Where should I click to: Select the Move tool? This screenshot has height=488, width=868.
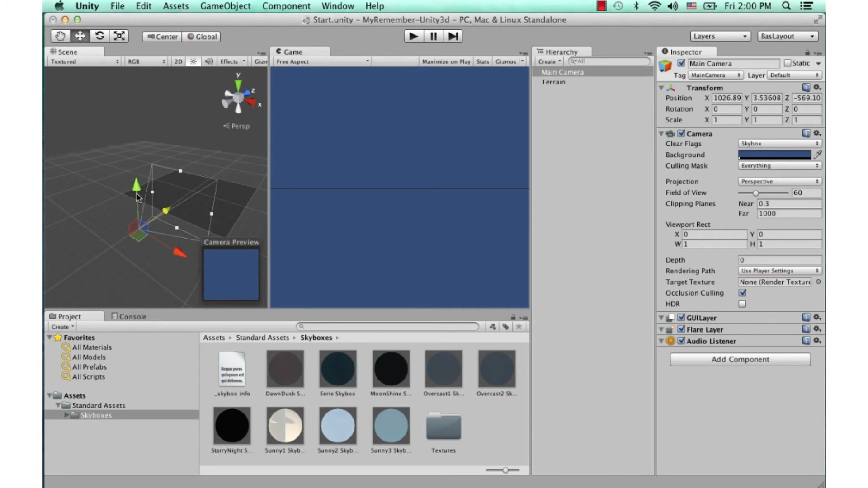point(80,36)
